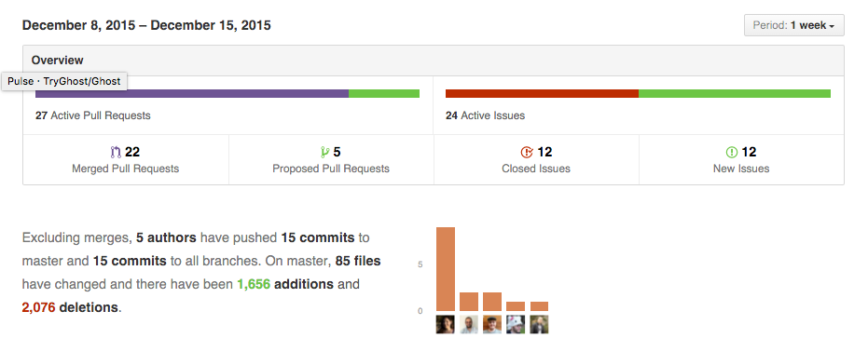The height and width of the screenshot is (352, 868).
Task: Click the closed issues red icon
Action: coord(527,152)
